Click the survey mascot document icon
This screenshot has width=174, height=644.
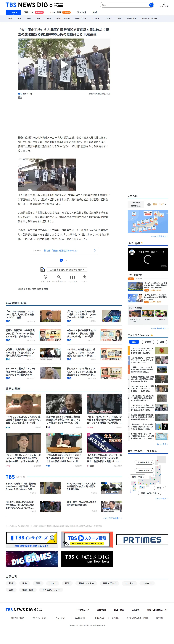pyautogui.click(x=43, y=269)
